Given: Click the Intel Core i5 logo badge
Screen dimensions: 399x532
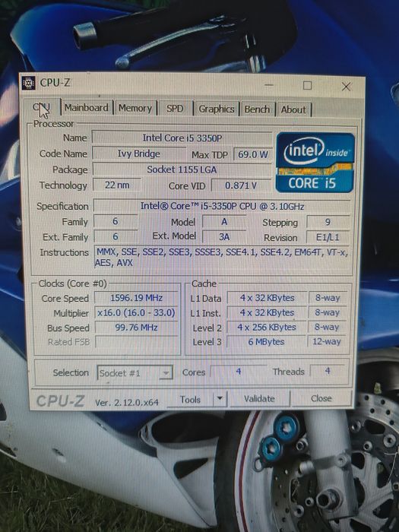Looking at the screenshot, I should coord(315,163).
